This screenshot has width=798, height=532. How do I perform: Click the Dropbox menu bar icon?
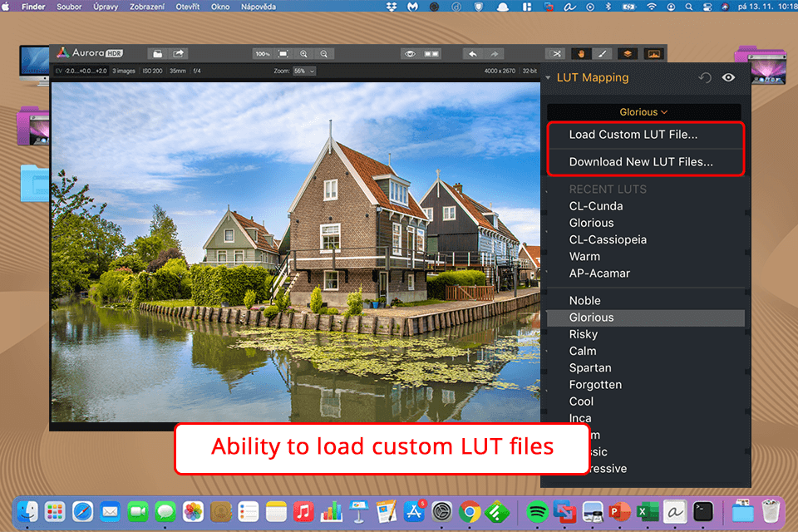392,7
